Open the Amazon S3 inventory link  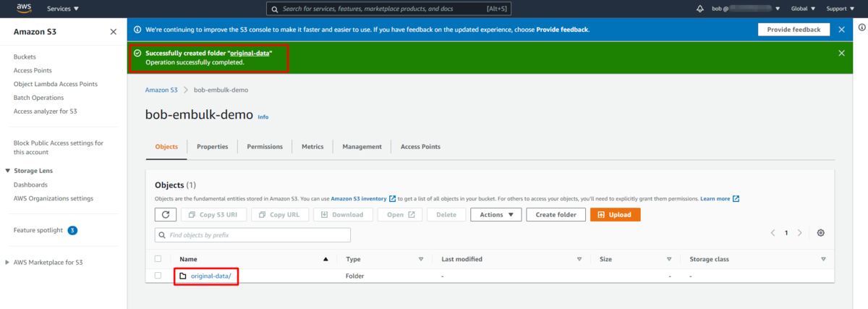(363, 198)
